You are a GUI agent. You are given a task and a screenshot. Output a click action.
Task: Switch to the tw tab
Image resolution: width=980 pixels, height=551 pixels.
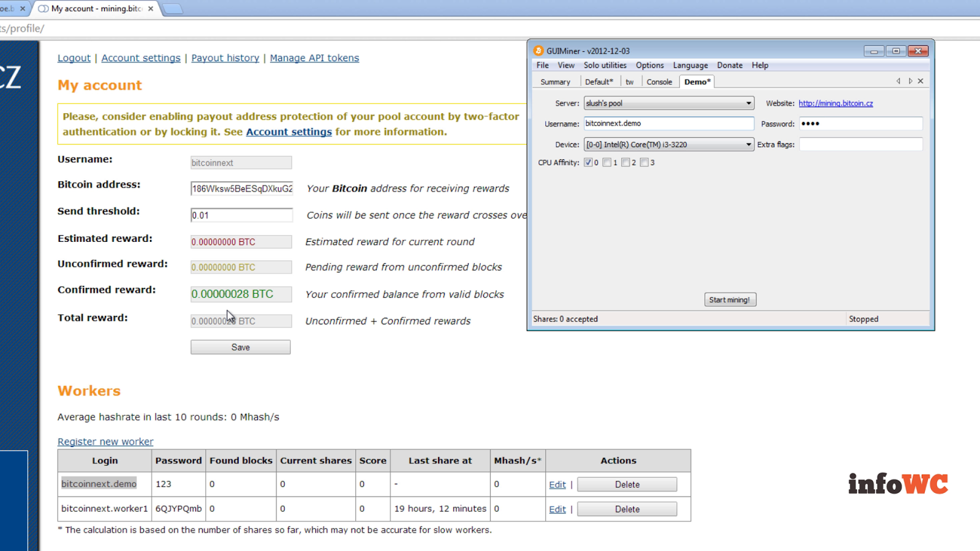[630, 81]
